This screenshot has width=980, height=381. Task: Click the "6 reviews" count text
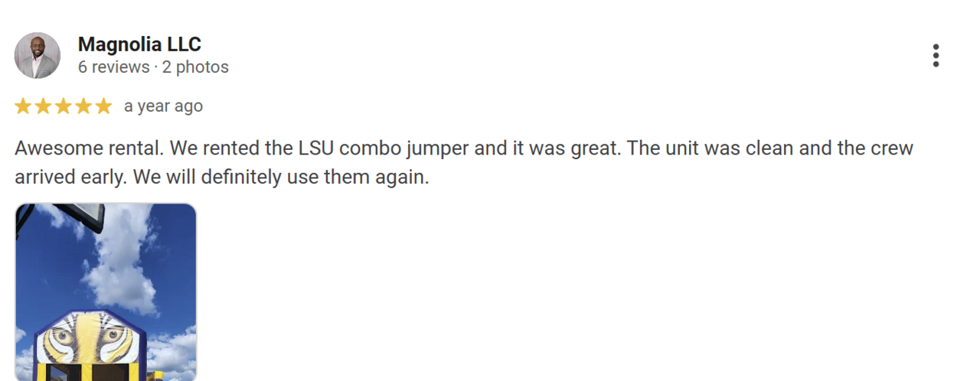tap(114, 67)
